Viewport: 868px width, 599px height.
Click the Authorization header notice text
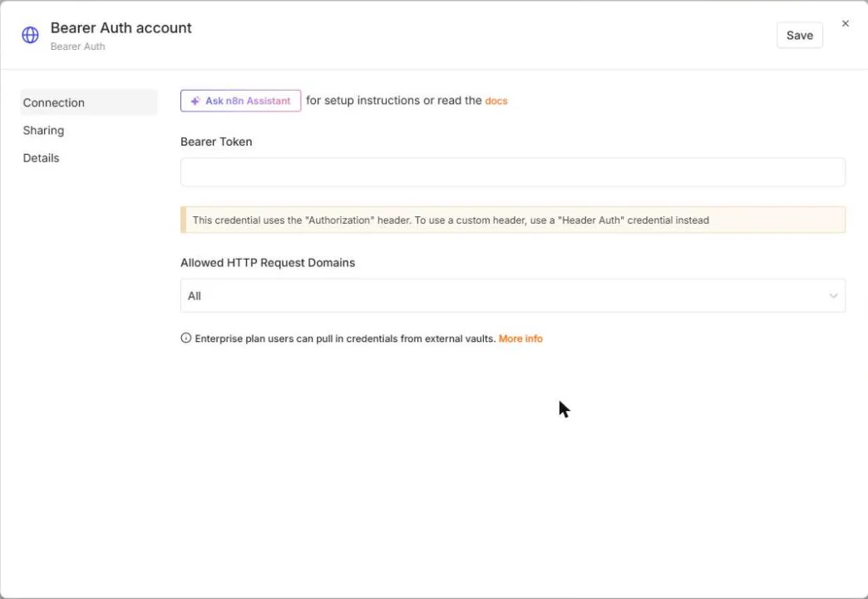(x=451, y=220)
